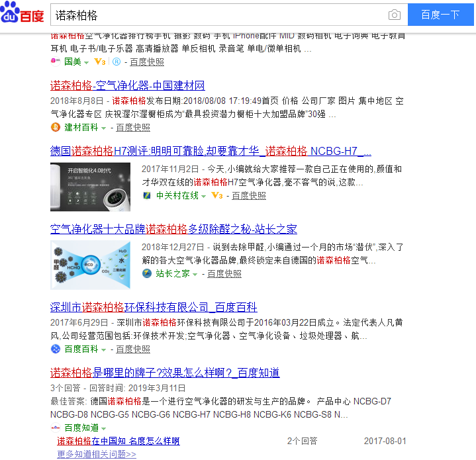Image resolution: width=476 pixels, height=460 pixels.
Task: Click the 百度知道 favicon
Action: point(55,428)
